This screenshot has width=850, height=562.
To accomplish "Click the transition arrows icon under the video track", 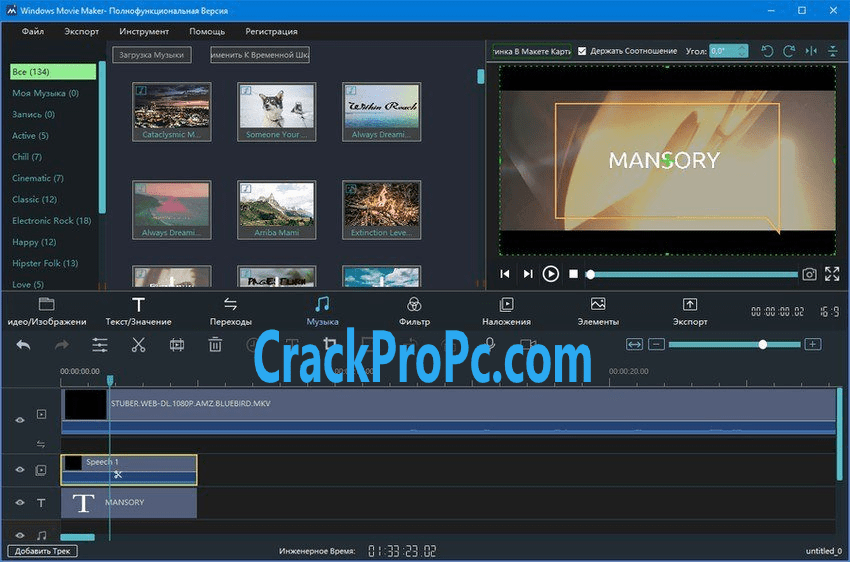I will pos(41,444).
